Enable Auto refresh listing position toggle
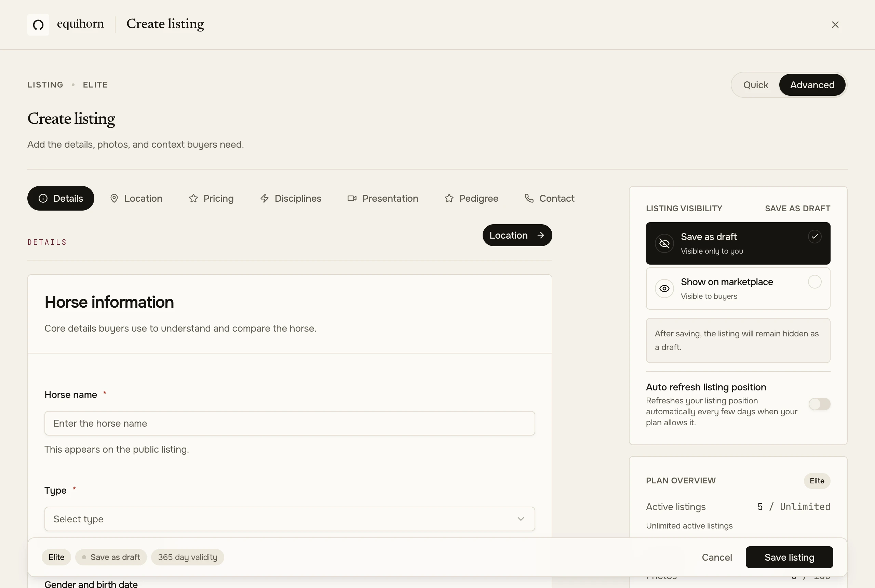875x588 pixels. (819, 404)
